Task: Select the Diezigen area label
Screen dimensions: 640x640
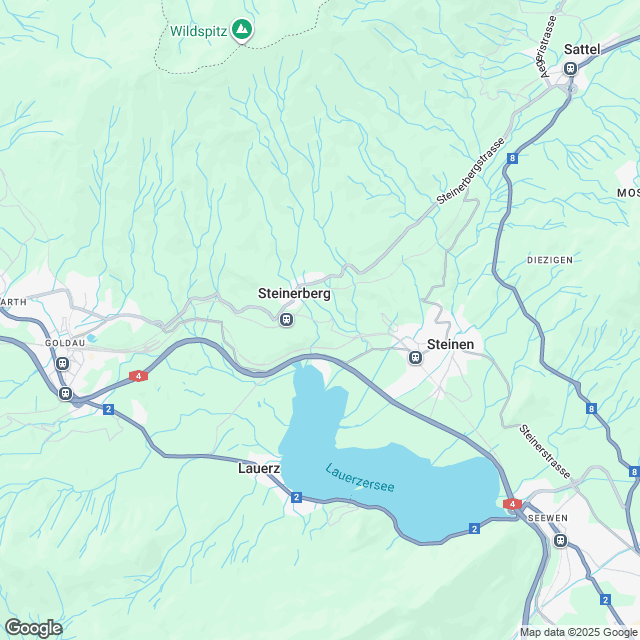Action: [x=550, y=260]
